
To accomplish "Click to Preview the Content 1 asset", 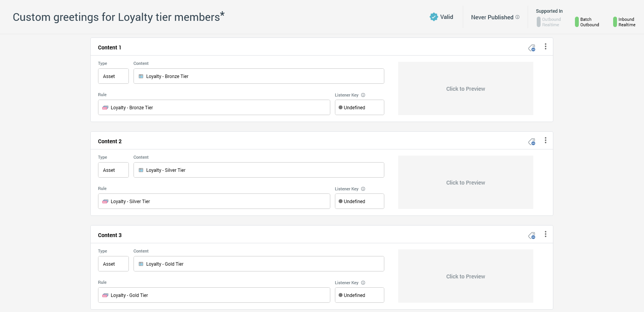I will pyautogui.click(x=465, y=89).
